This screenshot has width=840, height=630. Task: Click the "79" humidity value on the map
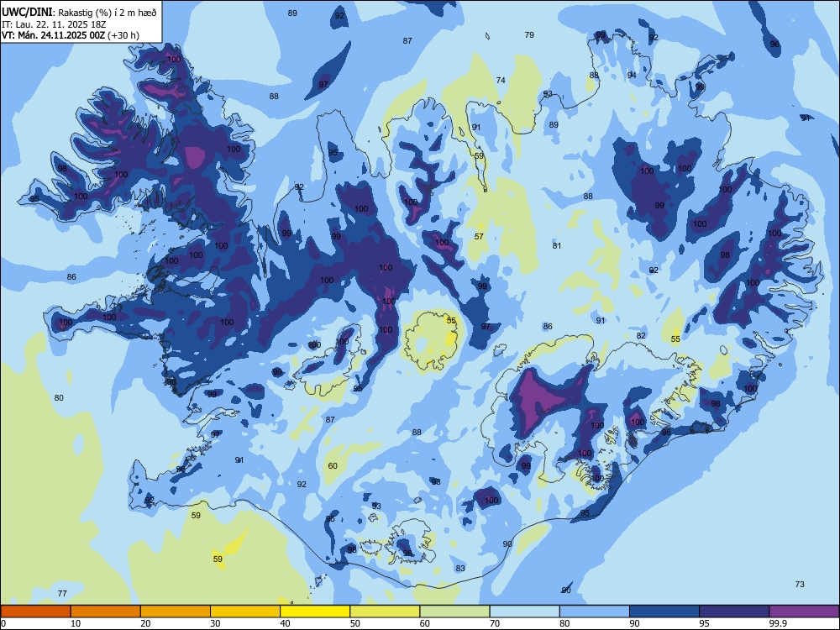pyautogui.click(x=529, y=34)
